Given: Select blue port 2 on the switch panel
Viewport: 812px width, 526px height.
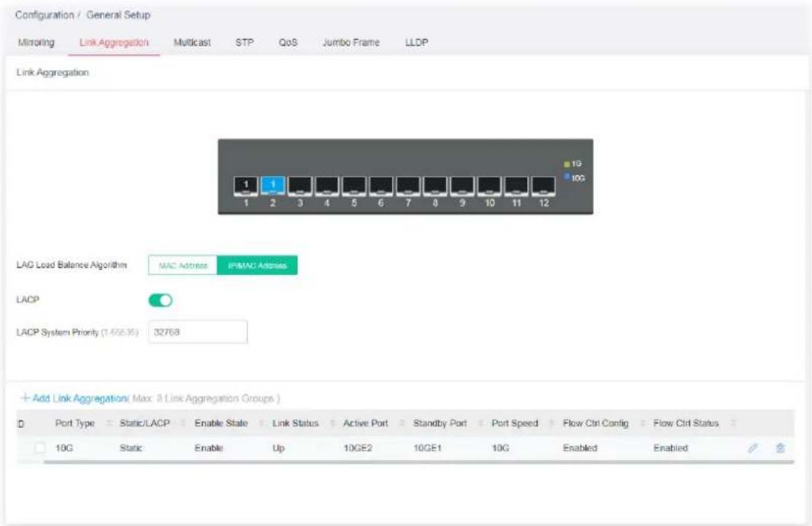Looking at the screenshot, I should pos(273,186).
